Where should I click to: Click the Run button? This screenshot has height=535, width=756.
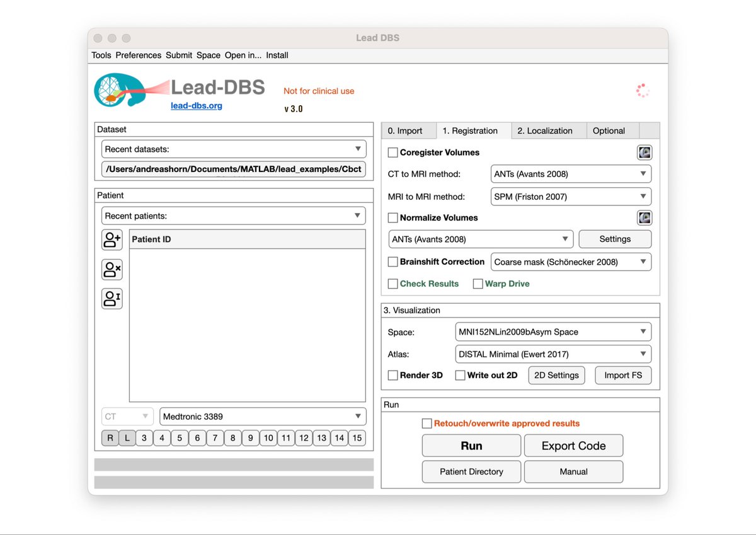tap(471, 446)
